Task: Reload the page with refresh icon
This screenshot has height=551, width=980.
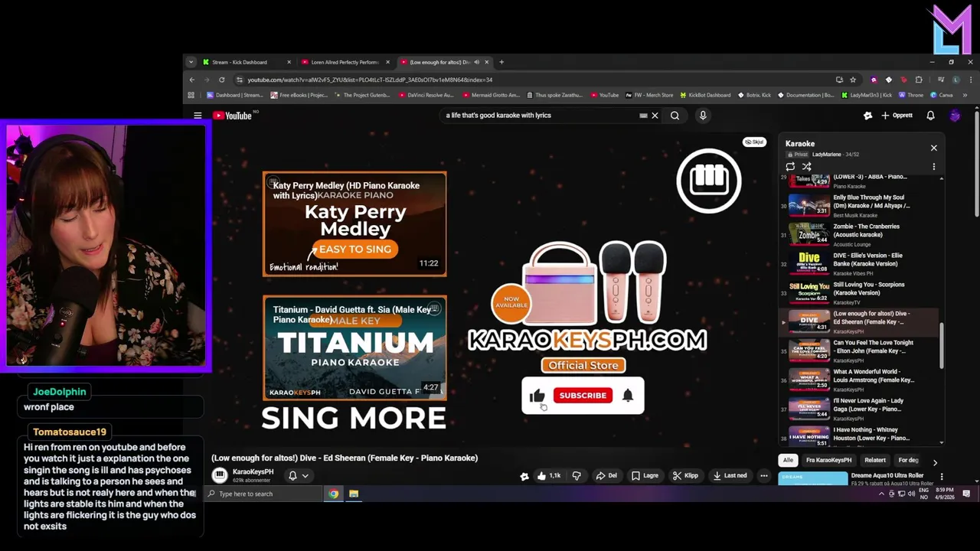Action: [222, 80]
